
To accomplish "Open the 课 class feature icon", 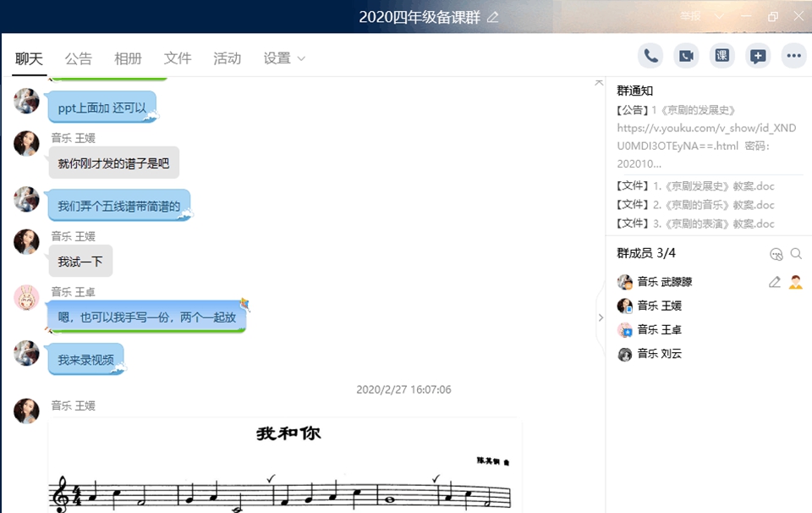I will (721, 56).
